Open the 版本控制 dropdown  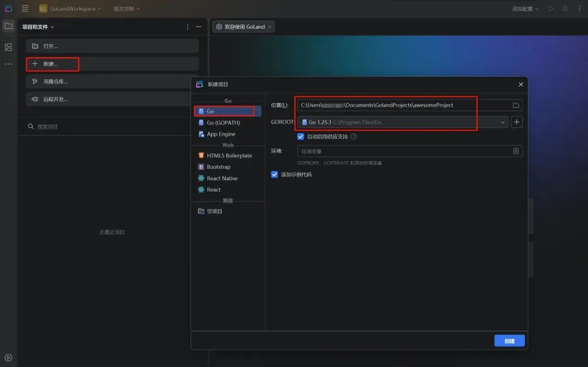[x=127, y=8]
